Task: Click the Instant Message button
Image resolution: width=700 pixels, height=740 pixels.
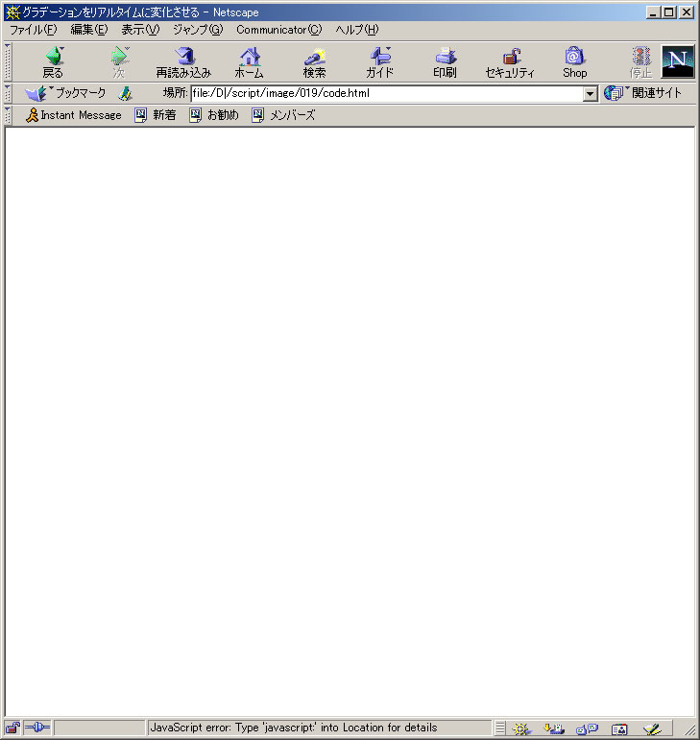Action: (74, 115)
